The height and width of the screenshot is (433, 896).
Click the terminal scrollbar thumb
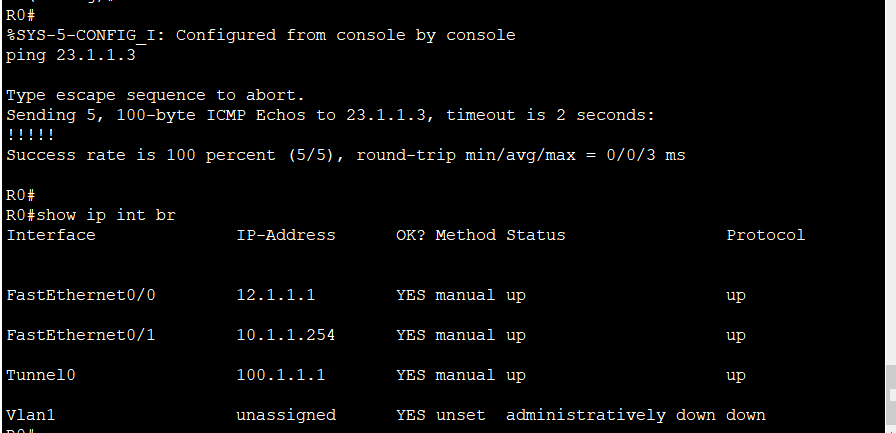[891, 395]
